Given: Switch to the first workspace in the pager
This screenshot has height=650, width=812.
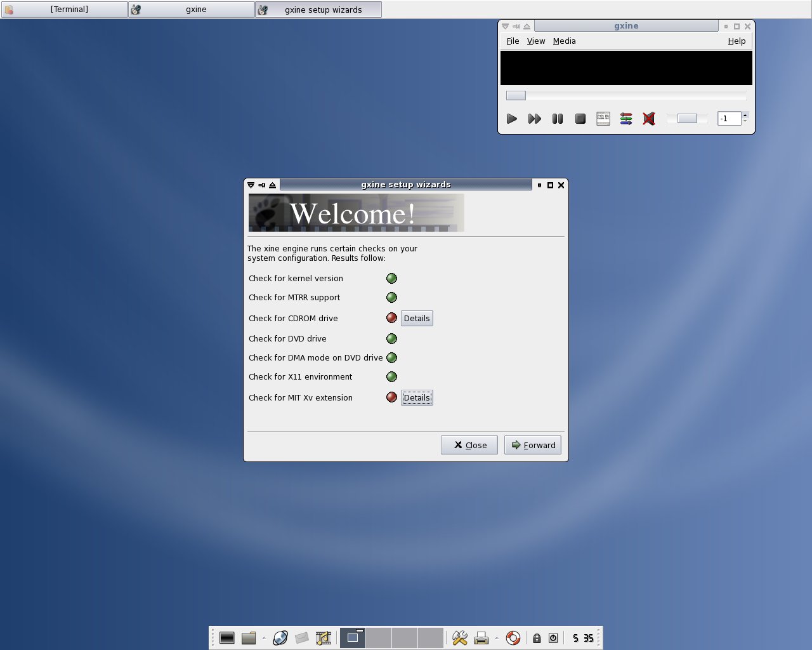Looking at the screenshot, I should [x=353, y=638].
